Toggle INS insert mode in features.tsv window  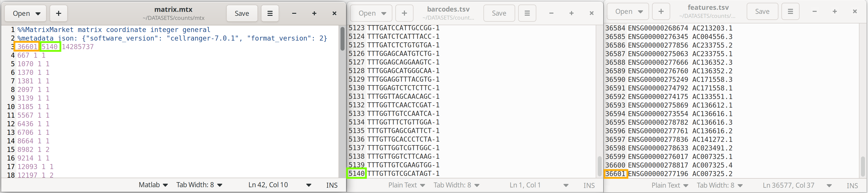(x=852, y=185)
